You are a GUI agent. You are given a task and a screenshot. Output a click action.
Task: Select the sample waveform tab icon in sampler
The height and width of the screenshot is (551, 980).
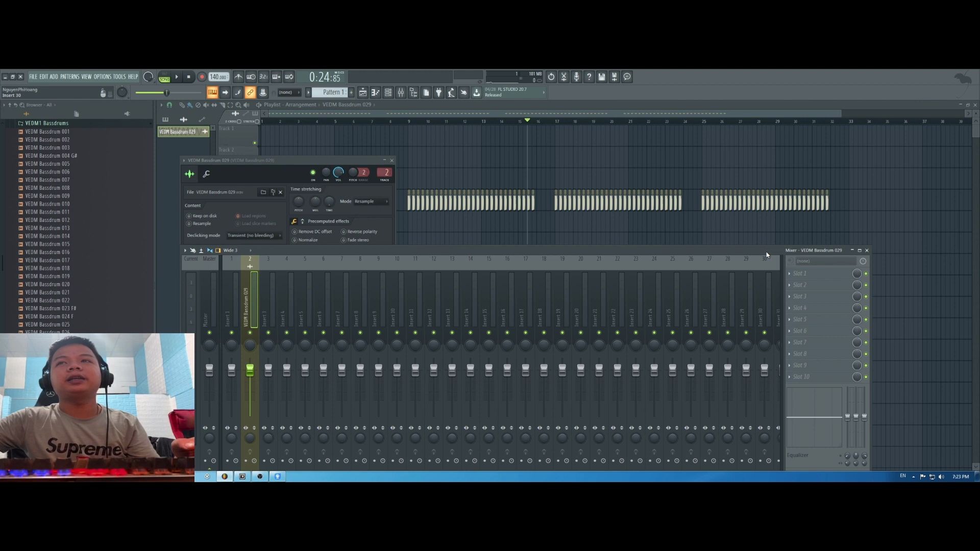click(x=189, y=174)
